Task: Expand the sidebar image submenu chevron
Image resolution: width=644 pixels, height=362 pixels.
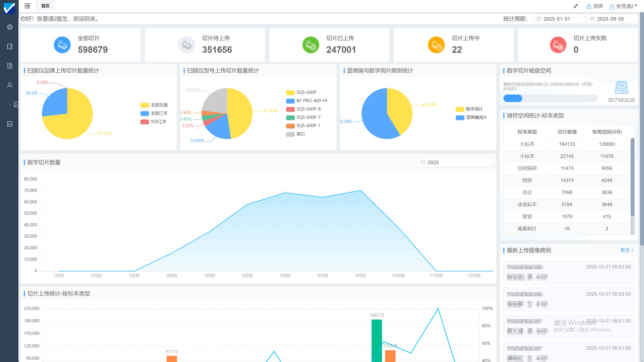Action: pos(9,104)
